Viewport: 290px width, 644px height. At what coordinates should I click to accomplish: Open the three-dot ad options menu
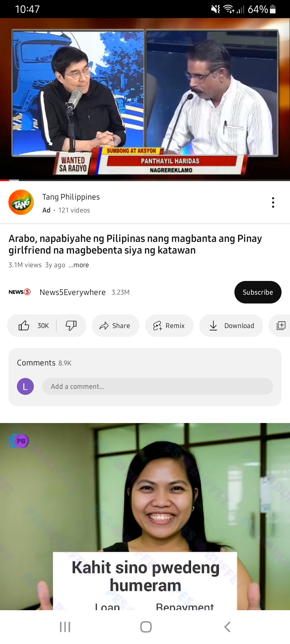(x=273, y=202)
